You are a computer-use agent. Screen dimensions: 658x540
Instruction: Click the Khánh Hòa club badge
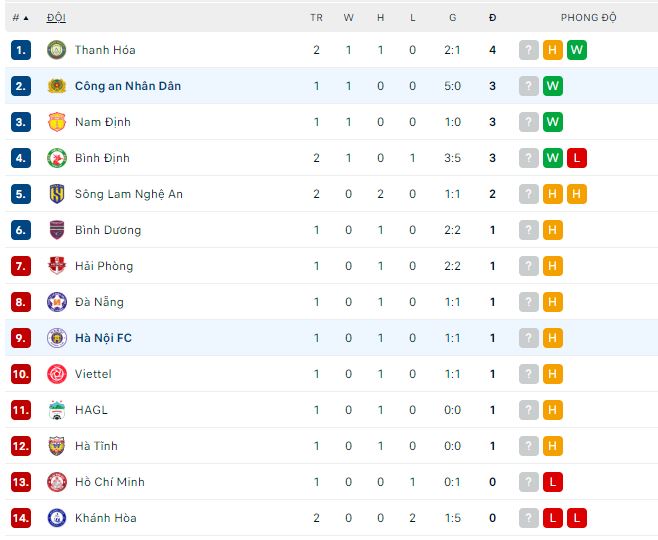coord(56,518)
